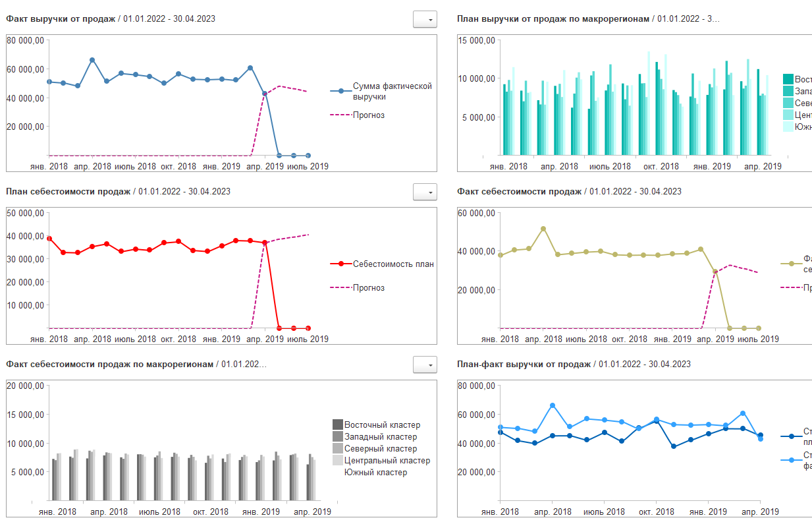Select the Центральный кластер legend label in the gray chart
The width and height of the screenshot is (812, 526).
387,461
